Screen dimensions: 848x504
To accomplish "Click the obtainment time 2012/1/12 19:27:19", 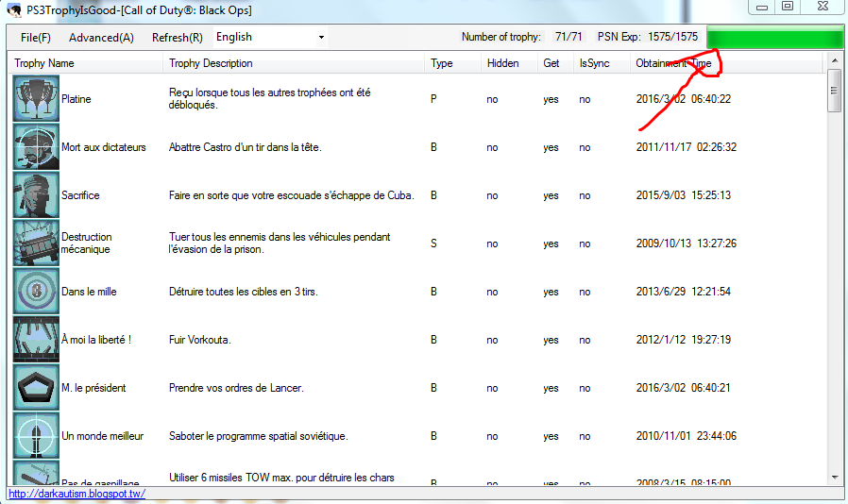I will [x=684, y=340].
